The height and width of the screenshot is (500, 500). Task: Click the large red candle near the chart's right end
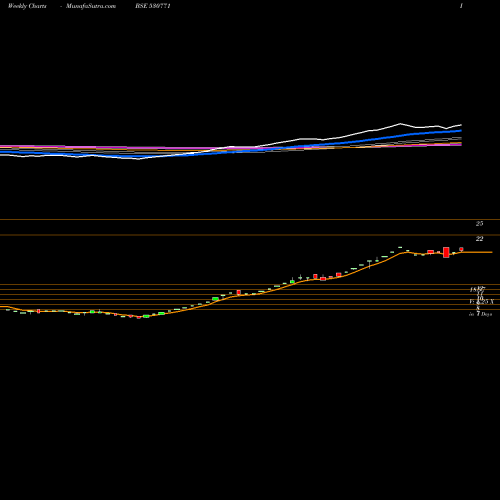(446, 252)
